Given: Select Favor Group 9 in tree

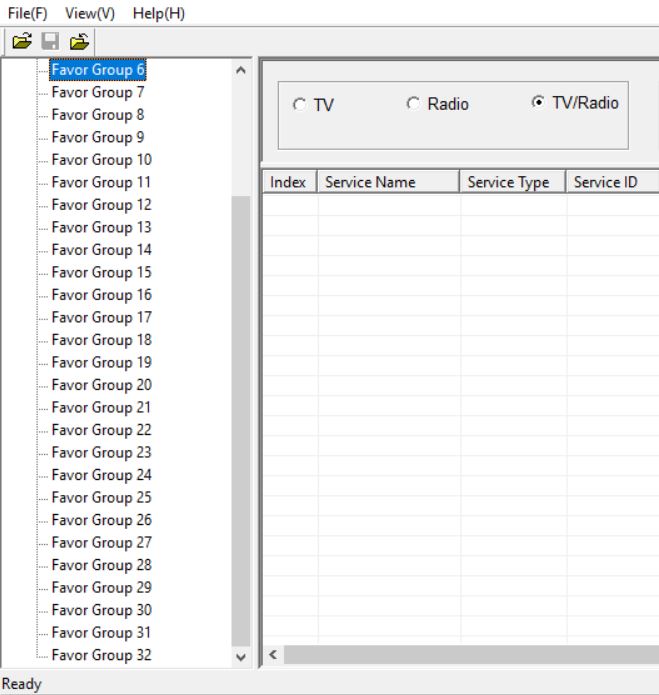Looking at the screenshot, I should [98, 137].
